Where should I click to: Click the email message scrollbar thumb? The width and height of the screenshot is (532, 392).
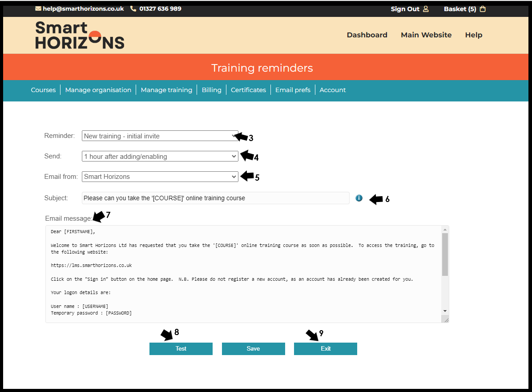(445, 255)
